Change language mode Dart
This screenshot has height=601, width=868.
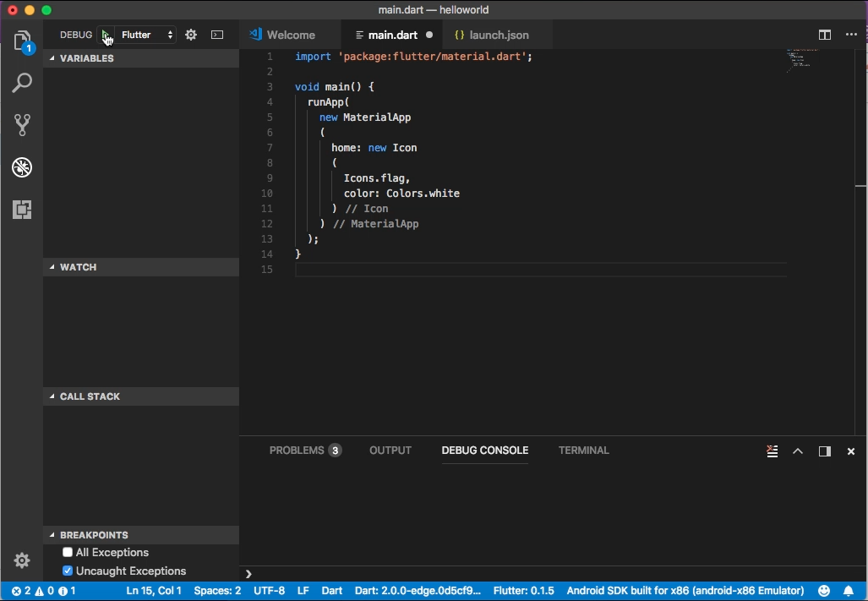[331, 591]
